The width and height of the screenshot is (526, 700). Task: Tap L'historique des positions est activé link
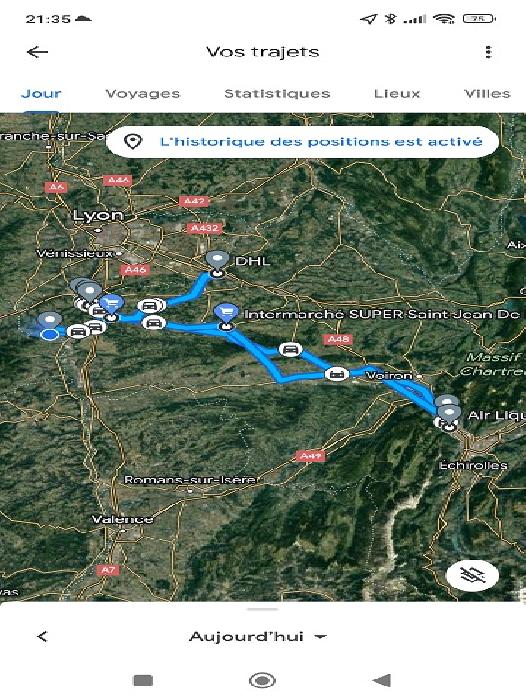[321, 142]
